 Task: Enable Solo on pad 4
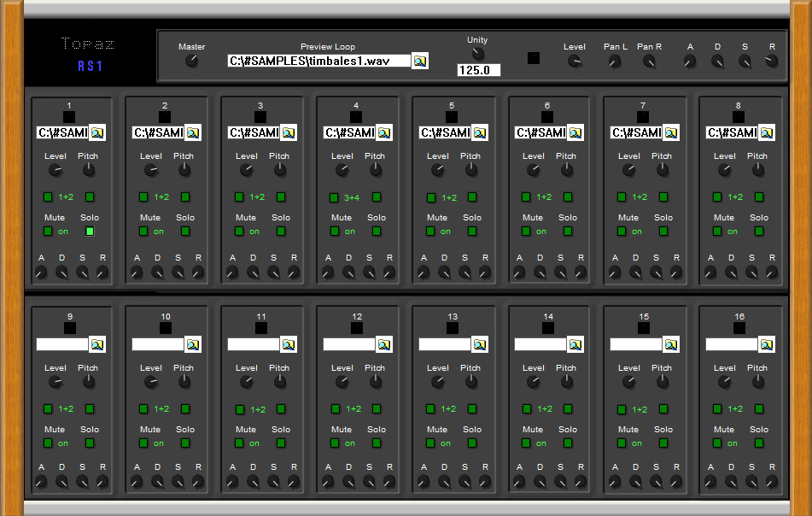click(x=377, y=231)
